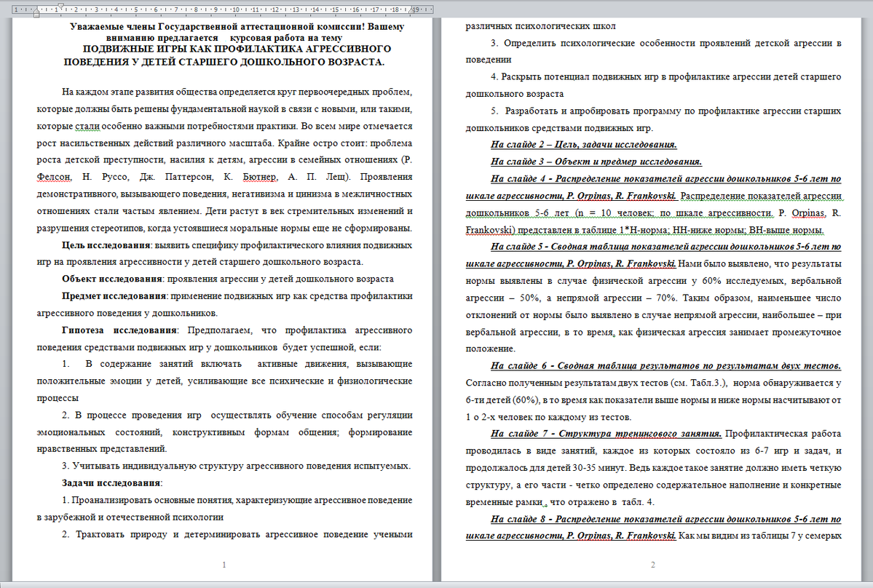Click the Left Indent box below the ruler markers
Image resolution: width=873 pixels, height=588 pixels.
pos(36,15)
